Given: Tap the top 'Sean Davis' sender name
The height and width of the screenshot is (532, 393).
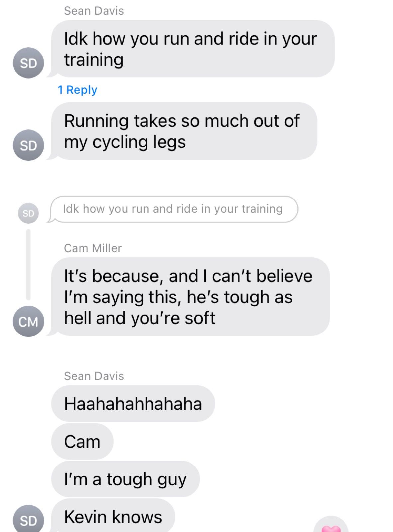Looking at the screenshot, I should [94, 11].
